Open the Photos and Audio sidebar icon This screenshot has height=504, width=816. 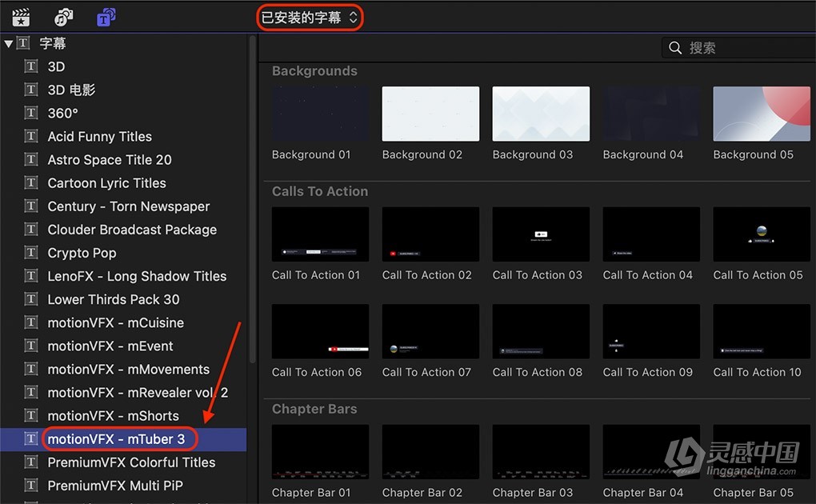pos(63,17)
